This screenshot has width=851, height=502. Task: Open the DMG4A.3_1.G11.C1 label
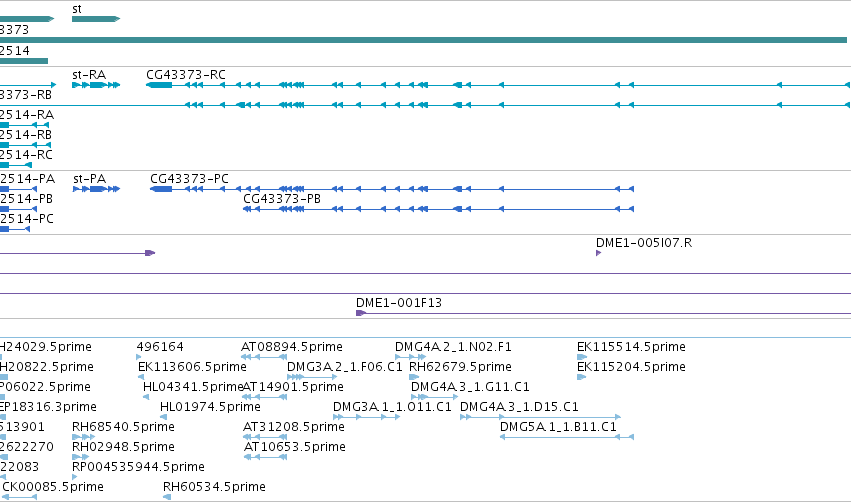coord(470,387)
